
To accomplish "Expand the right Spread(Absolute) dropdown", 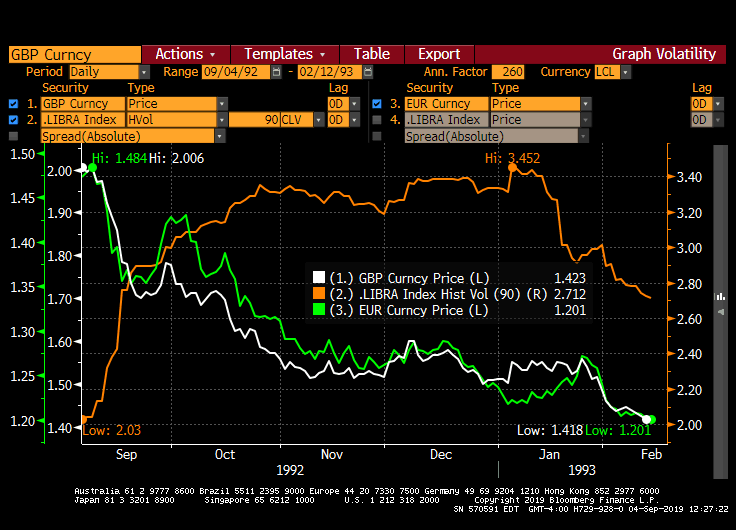I will pos(583,136).
